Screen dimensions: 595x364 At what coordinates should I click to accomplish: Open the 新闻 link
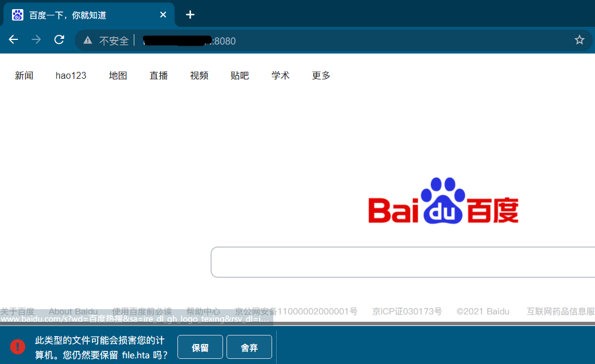coord(24,75)
